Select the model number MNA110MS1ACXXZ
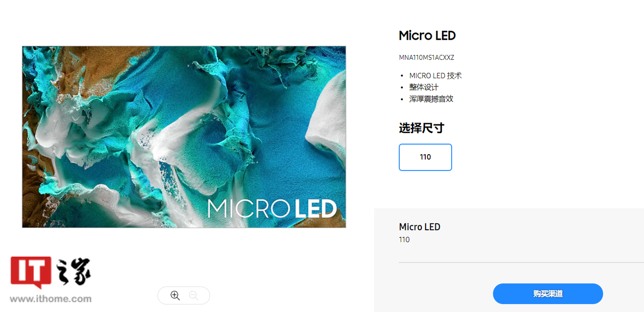The height and width of the screenshot is (312, 644). 426,58
